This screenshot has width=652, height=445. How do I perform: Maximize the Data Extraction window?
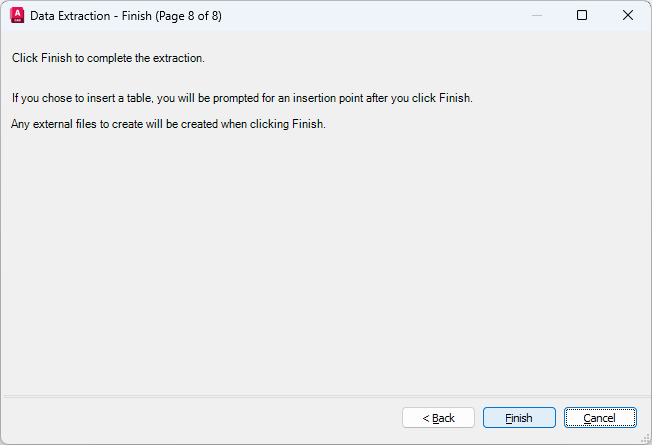coord(582,15)
